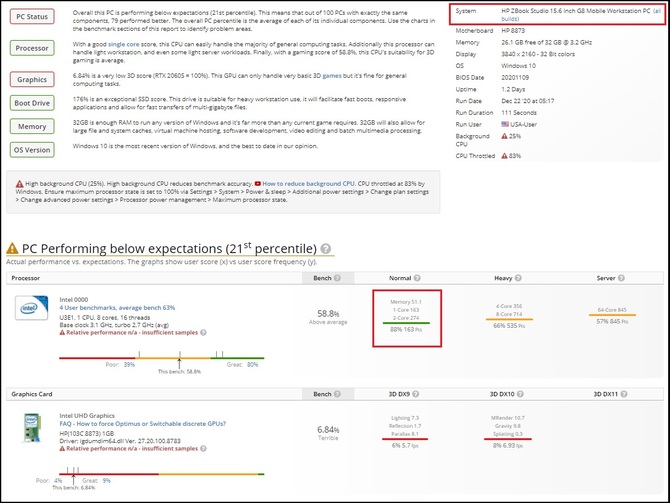Screen dimensions: 670x503
Task: Click the YouTube icon before reduce CPU link
Action: click(x=258, y=184)
